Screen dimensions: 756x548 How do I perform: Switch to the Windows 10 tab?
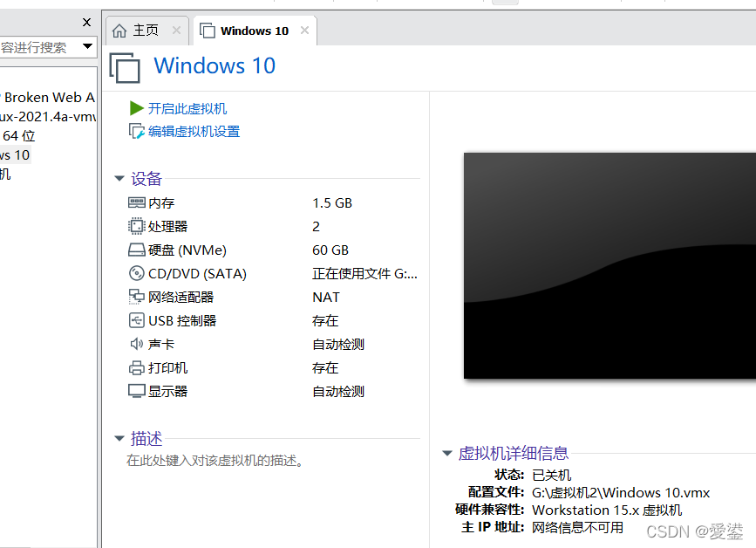click(255, 31)
